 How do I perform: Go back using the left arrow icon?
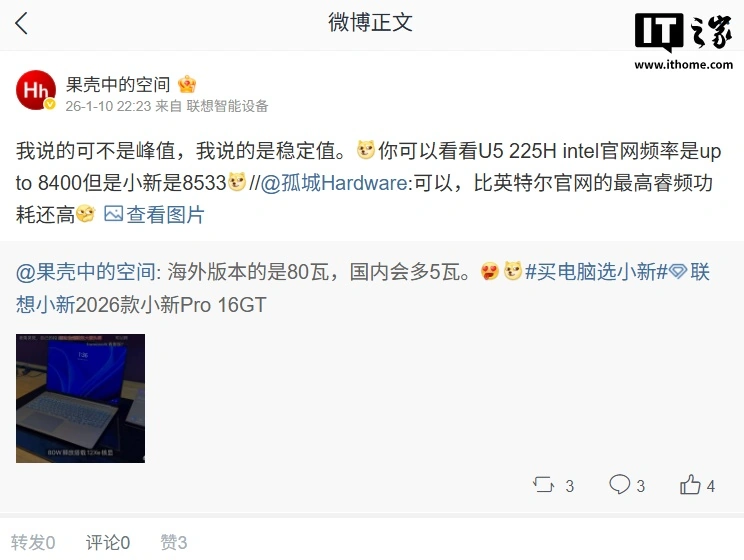[x=21, y=23]
